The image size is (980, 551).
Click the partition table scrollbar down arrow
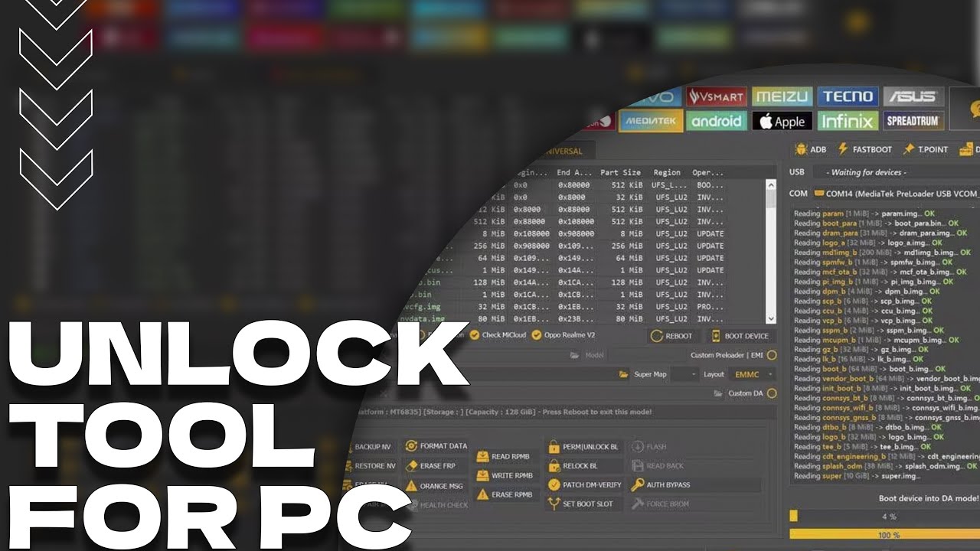point(771,318)
